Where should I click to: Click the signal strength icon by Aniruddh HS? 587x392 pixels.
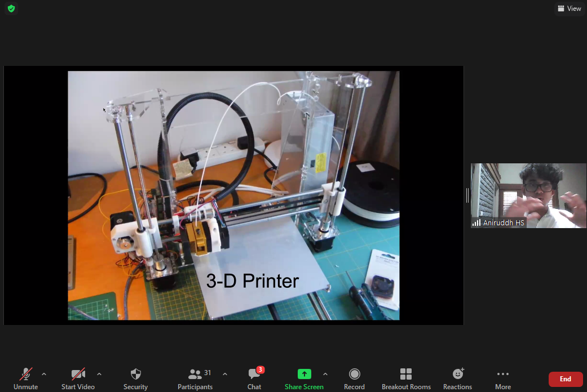(476, 223)
